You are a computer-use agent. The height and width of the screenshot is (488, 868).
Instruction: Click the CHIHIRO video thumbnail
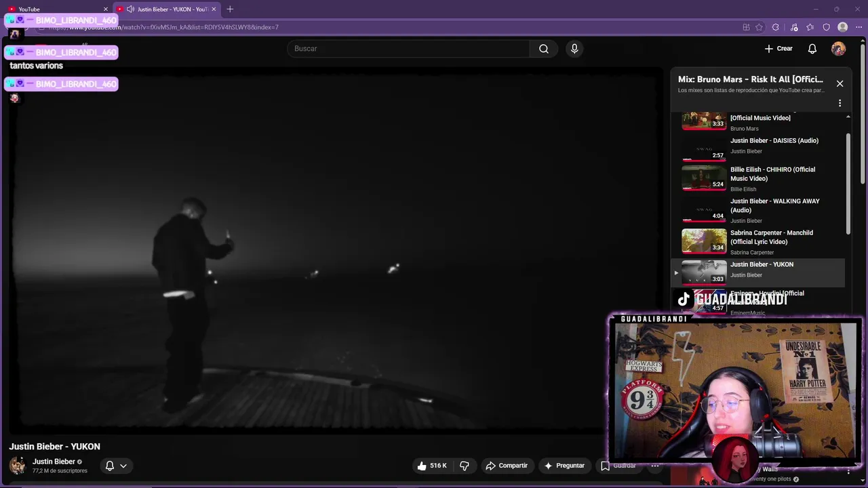point(704,178)
